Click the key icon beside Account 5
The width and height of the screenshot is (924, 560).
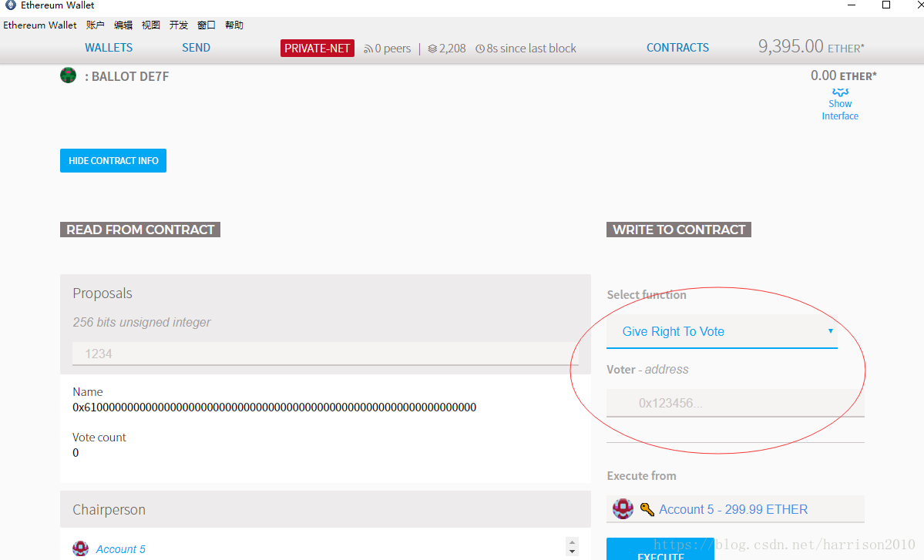click(x=647, y=509)
